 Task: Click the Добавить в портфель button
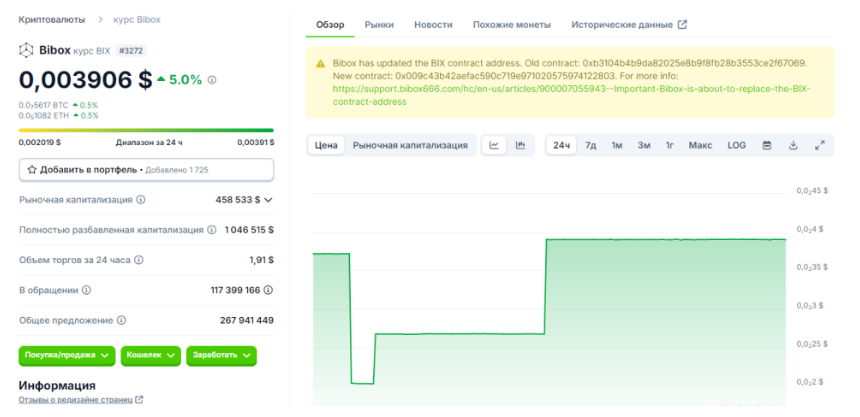click(146, 170)
